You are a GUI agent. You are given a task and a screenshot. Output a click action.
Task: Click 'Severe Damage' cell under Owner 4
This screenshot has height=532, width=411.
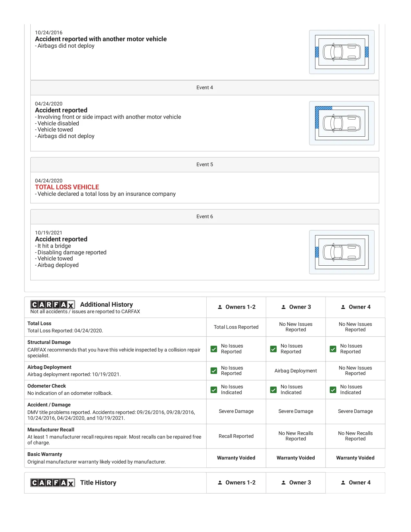tap(356, 411)
